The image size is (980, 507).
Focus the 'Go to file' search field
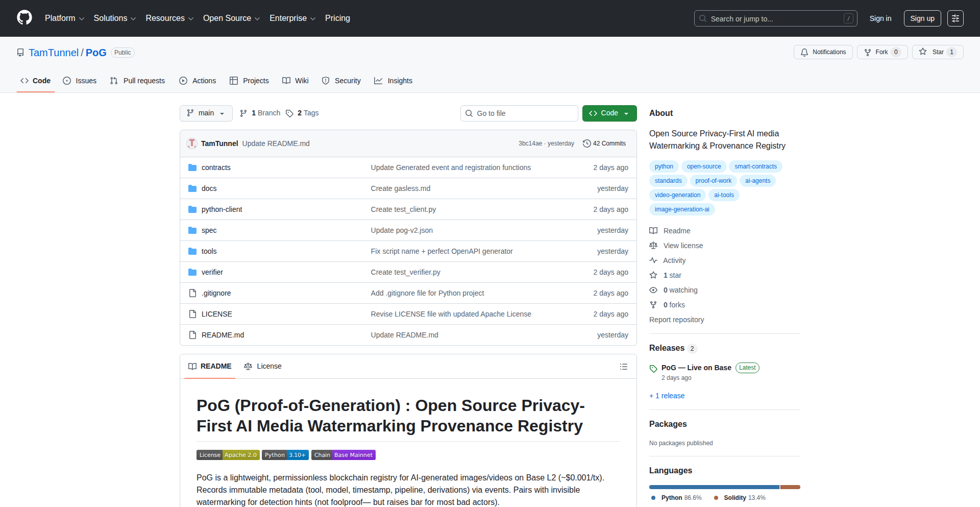pyautogui.click(x=519, y=113)
